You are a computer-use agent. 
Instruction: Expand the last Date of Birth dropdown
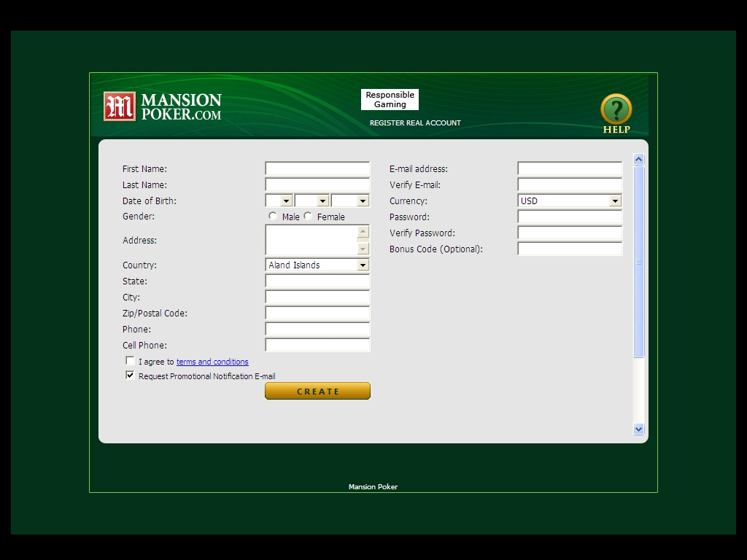point(363,201)
